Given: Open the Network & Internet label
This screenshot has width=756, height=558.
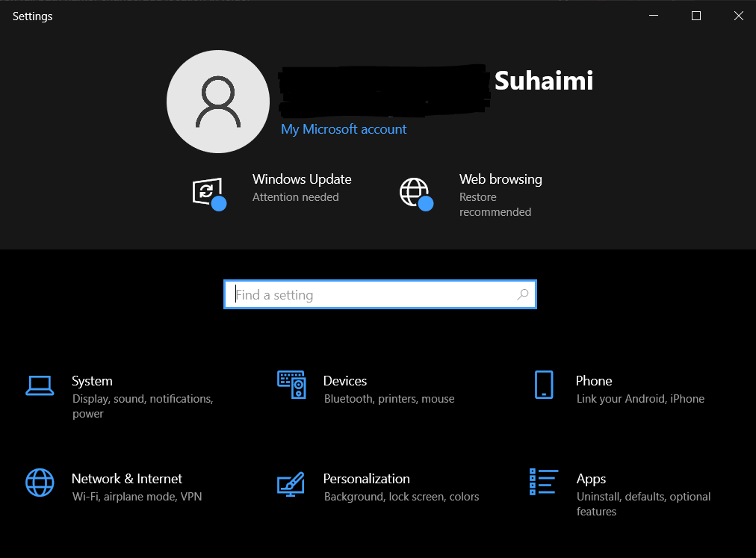Looking at the screenshot, I should [x=127, y=479].
